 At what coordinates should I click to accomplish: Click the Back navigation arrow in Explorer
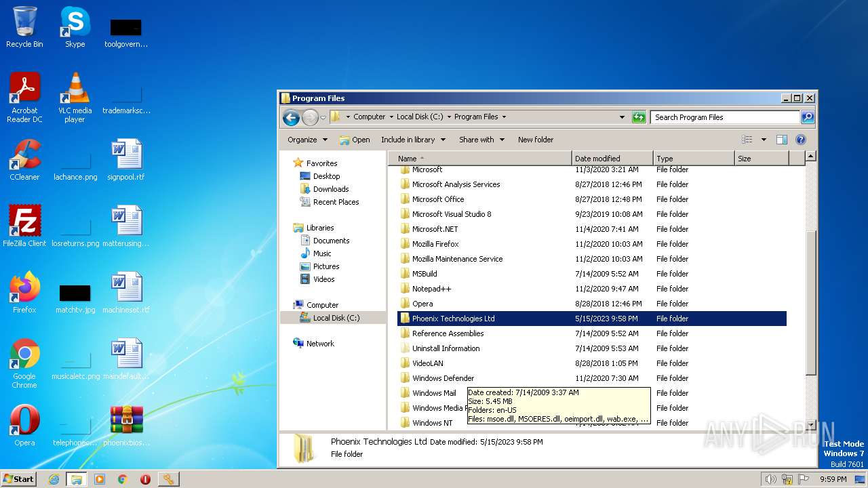(292, 117)
